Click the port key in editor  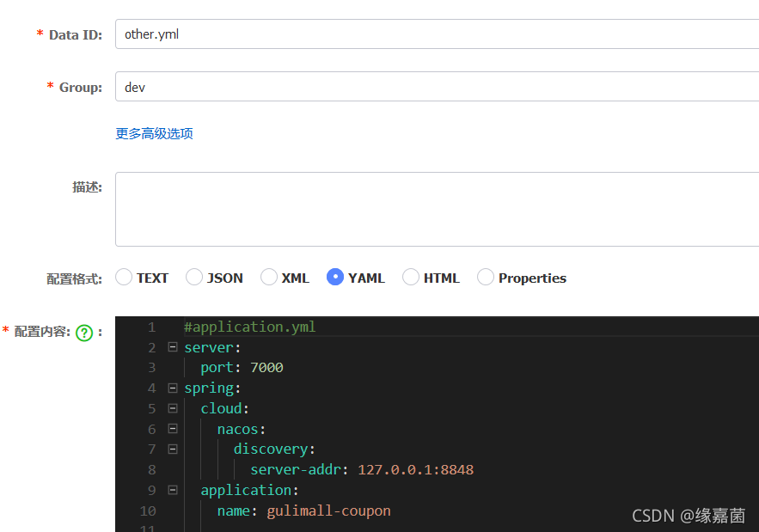pos(217,368)
